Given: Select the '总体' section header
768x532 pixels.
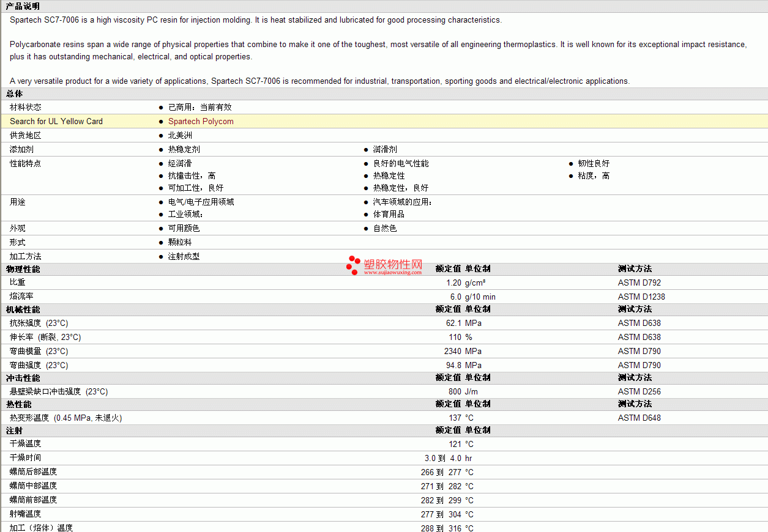Looking at the screenshot, I should click(14, 94).
